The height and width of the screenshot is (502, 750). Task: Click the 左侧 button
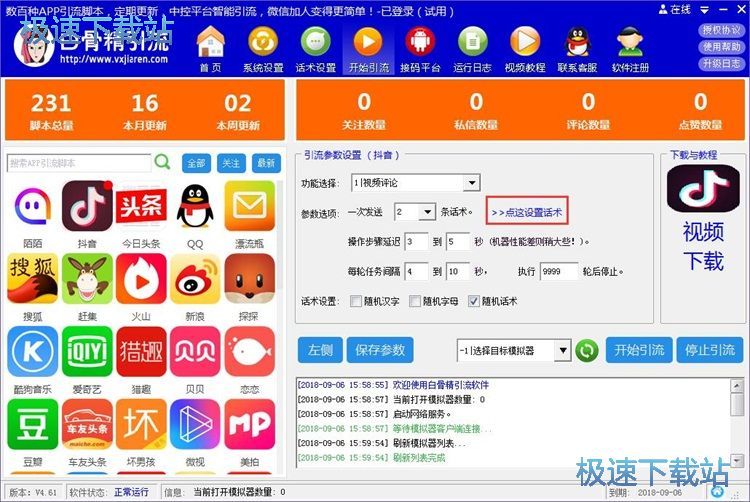click(320, 350)
